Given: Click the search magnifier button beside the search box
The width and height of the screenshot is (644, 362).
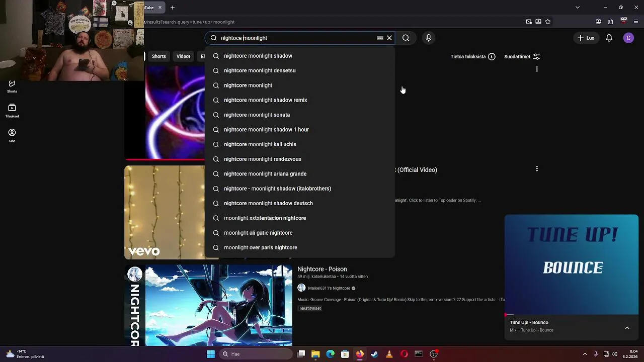Looking at the screenshot, I should (406, 38).
